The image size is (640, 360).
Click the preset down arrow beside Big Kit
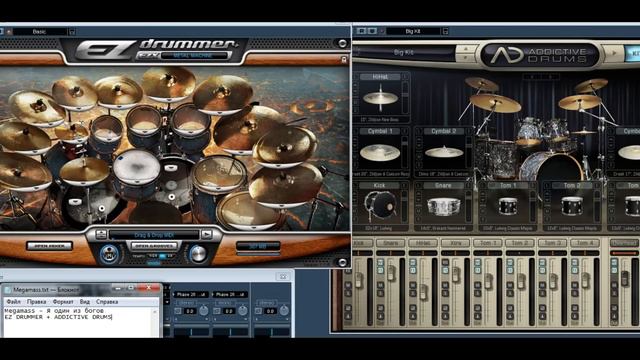(465, 59)
